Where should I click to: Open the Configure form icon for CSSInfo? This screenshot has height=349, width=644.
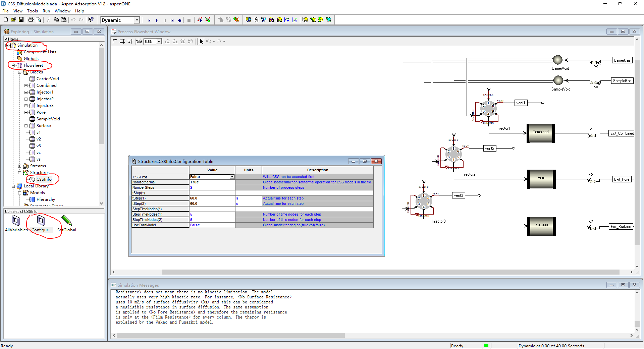(x=41, y=221)
